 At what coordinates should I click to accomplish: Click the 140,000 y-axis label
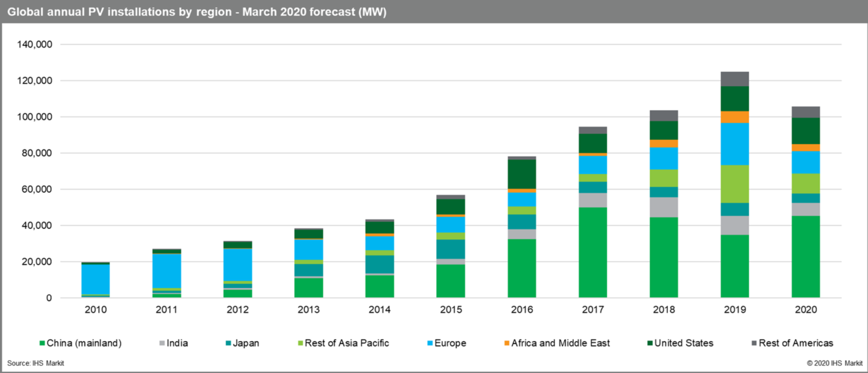point(34,43)
